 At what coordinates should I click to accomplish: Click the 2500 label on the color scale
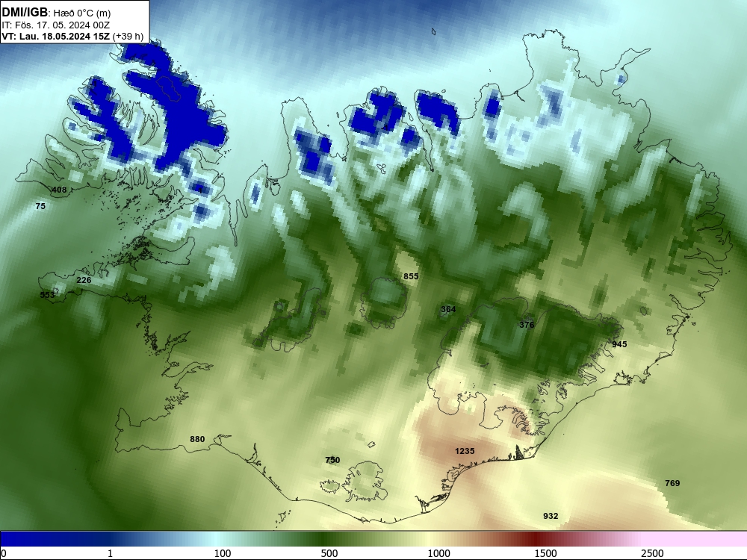[652, 553]
